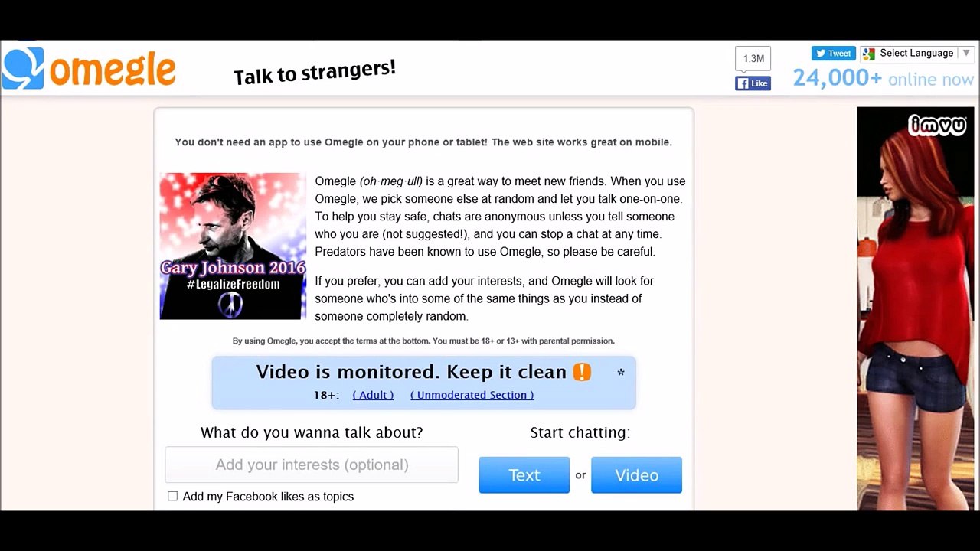Open the Unmoderated Section link
Screen dimensions: 980x551
(472, 395)
